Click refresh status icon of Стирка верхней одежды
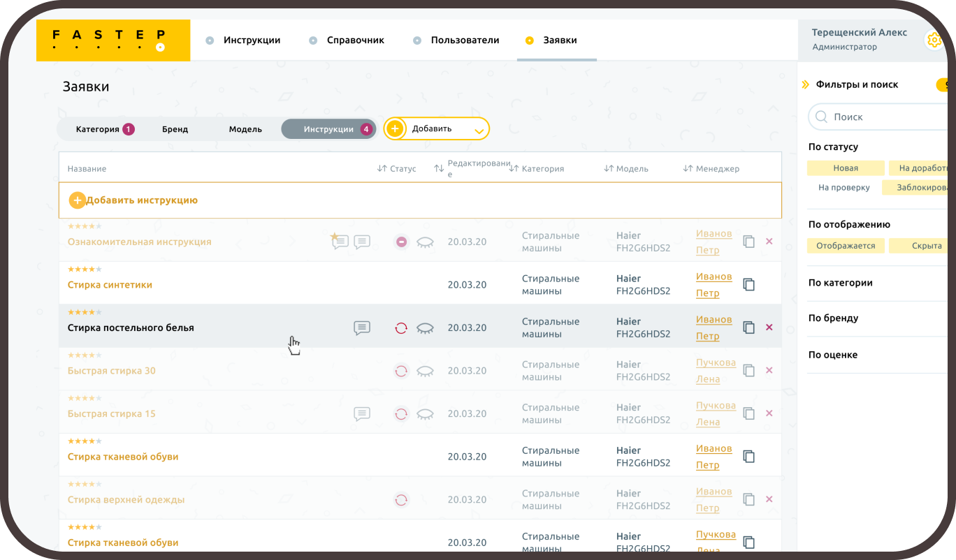This screenshot has height=560, width=956. tap(401, 500)
